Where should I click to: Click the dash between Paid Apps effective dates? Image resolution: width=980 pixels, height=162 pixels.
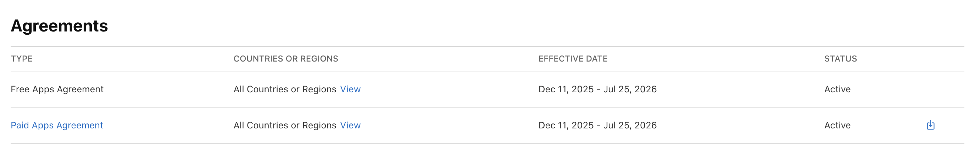598,126
